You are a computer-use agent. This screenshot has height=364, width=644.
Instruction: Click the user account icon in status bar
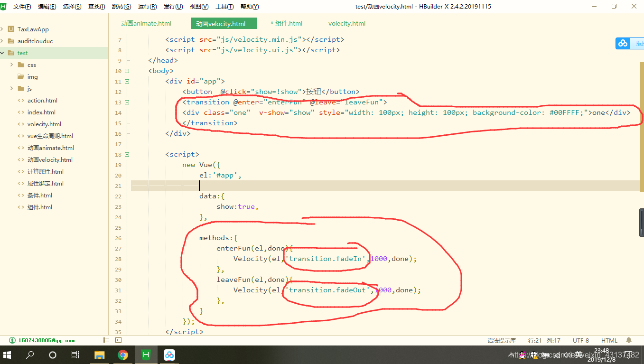coord(12,340)
